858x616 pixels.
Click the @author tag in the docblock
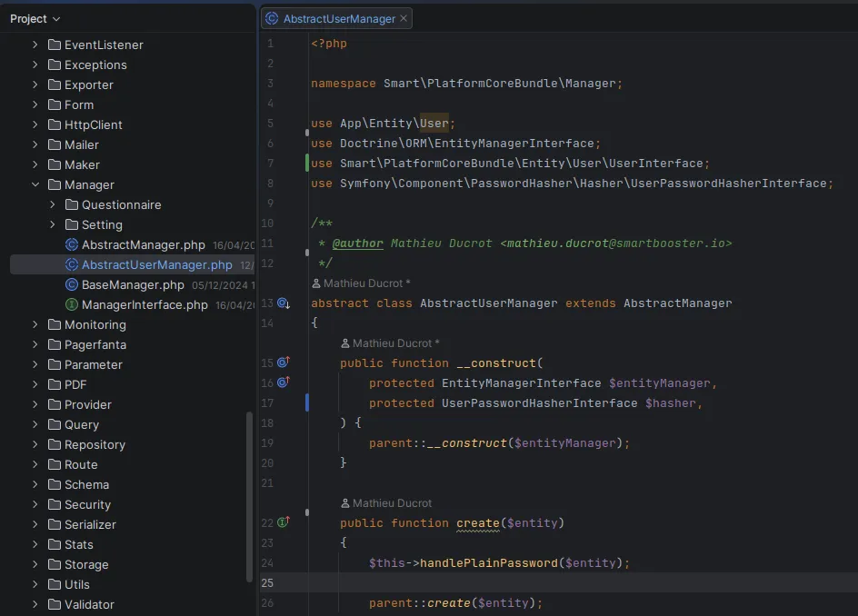(358, 243)
